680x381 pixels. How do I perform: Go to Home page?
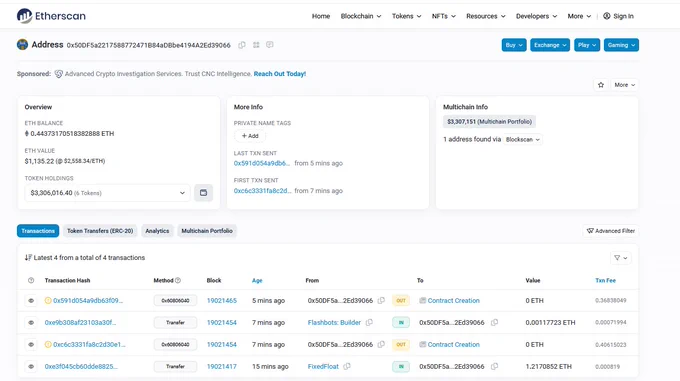click(321, 16)
